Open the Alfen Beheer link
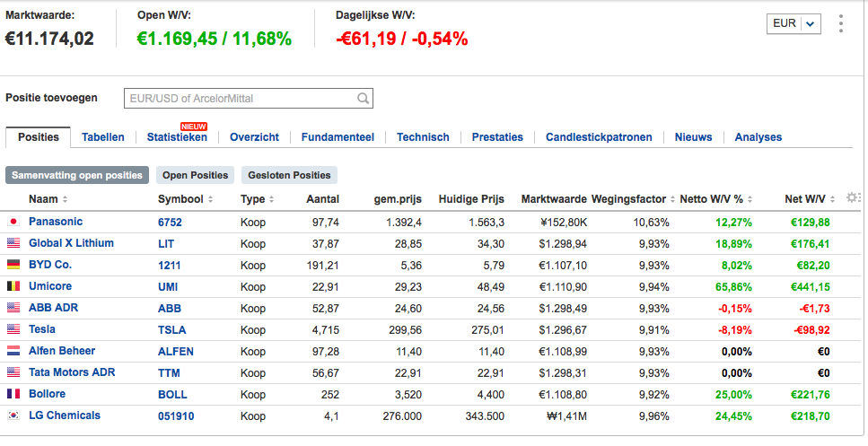Screen dimensions: 868x446 [x=61, y=351]
